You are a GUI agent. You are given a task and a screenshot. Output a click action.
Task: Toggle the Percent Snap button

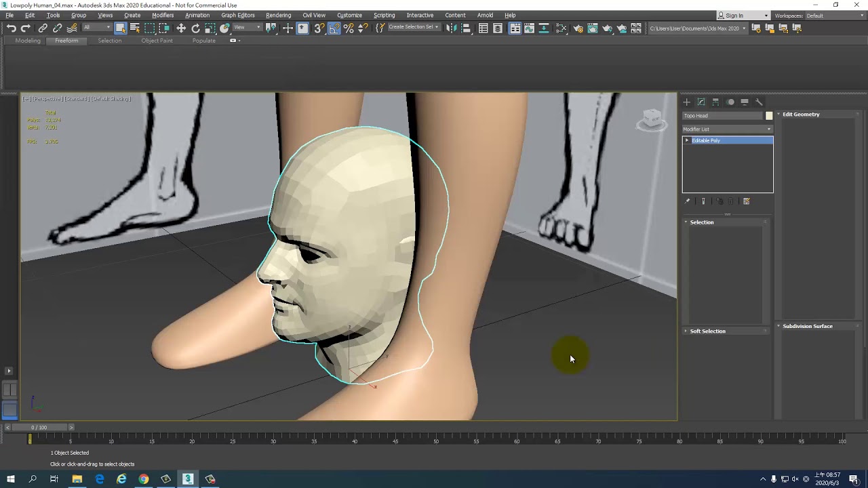tap(349, 28)
